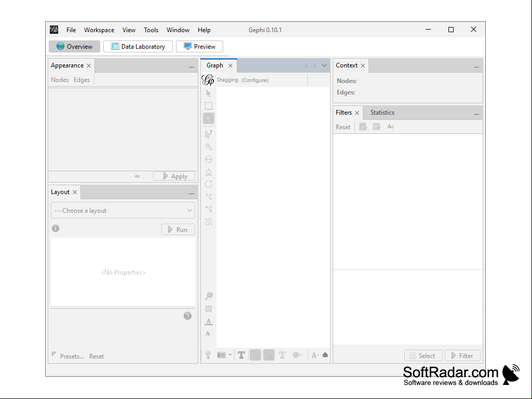Select the Heat Map tool
Screen dimensions: 532x399
[209, 222]
